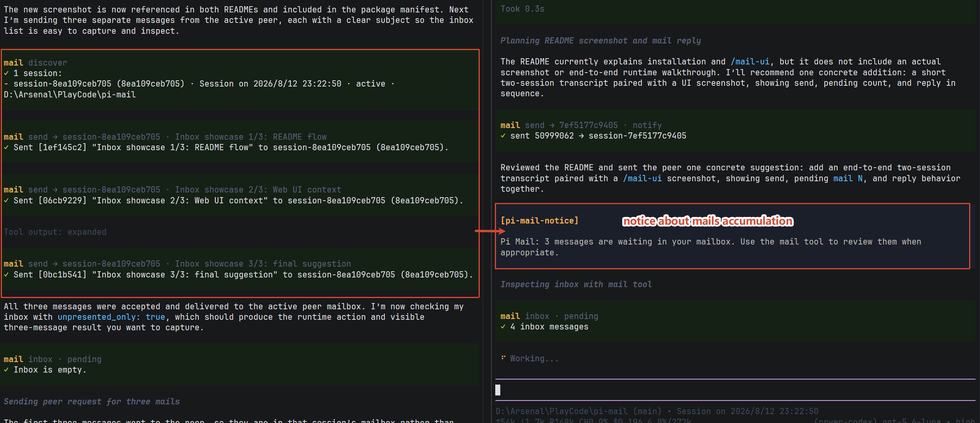Click the "Sending peer request for three mails" heading
The height and width of the screenshot is (423, 980).
(92, 402)
